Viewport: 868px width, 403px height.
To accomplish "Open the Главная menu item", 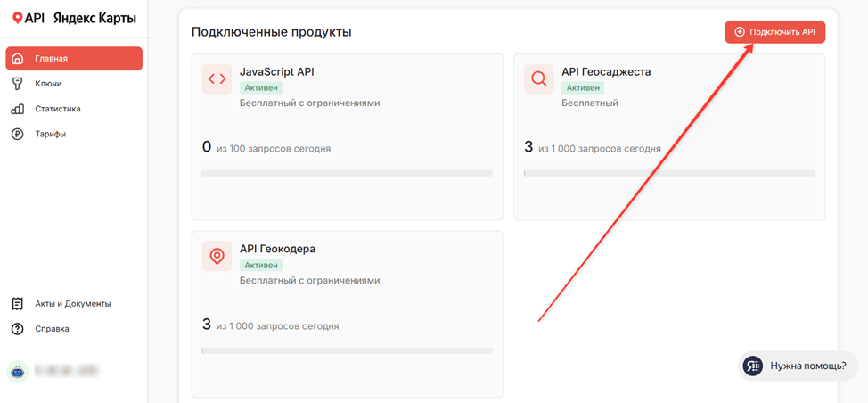I will [74, 59].
